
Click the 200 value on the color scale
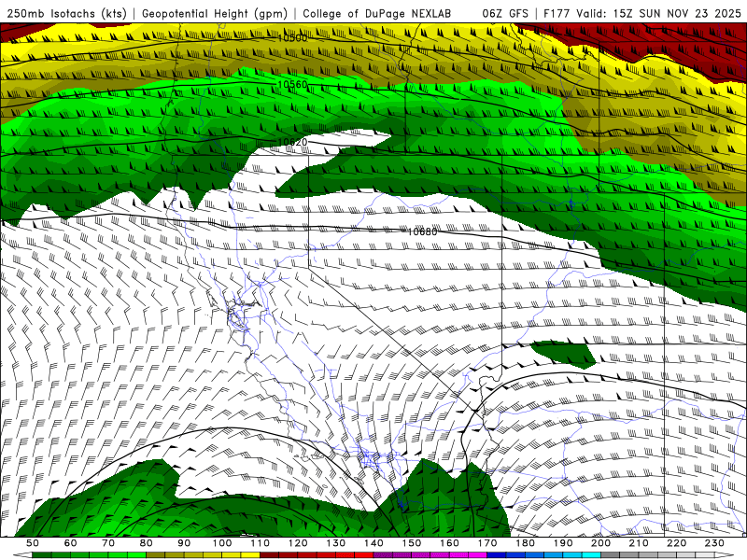click(x=601, y=543)
